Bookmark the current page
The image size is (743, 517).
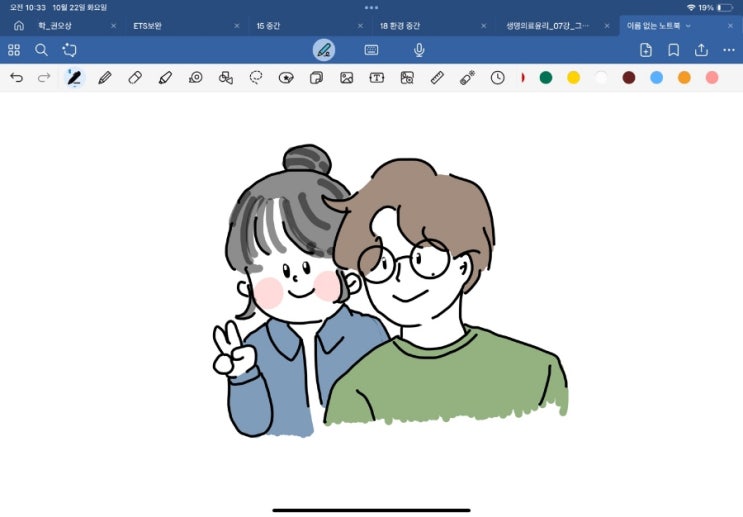(673, 50)
